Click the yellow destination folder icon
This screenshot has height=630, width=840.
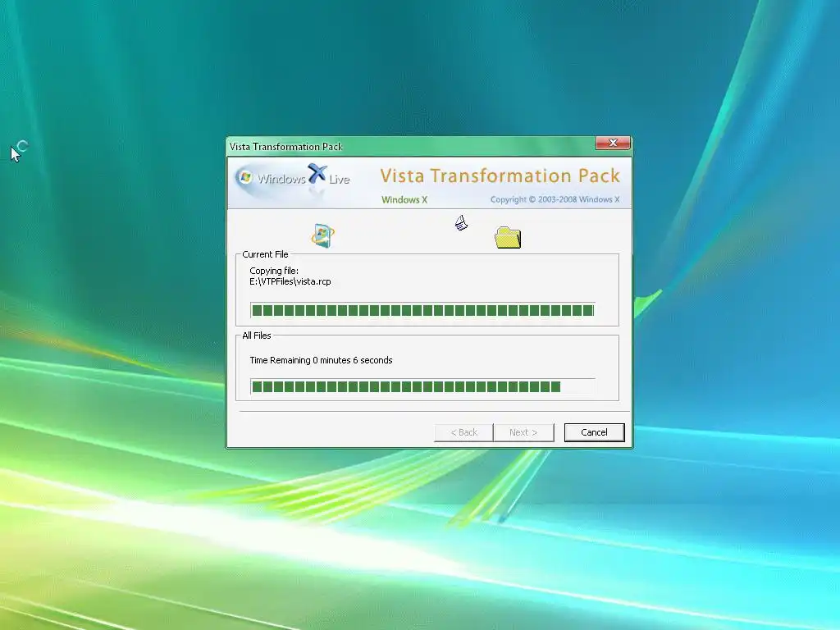coord(508,237)
